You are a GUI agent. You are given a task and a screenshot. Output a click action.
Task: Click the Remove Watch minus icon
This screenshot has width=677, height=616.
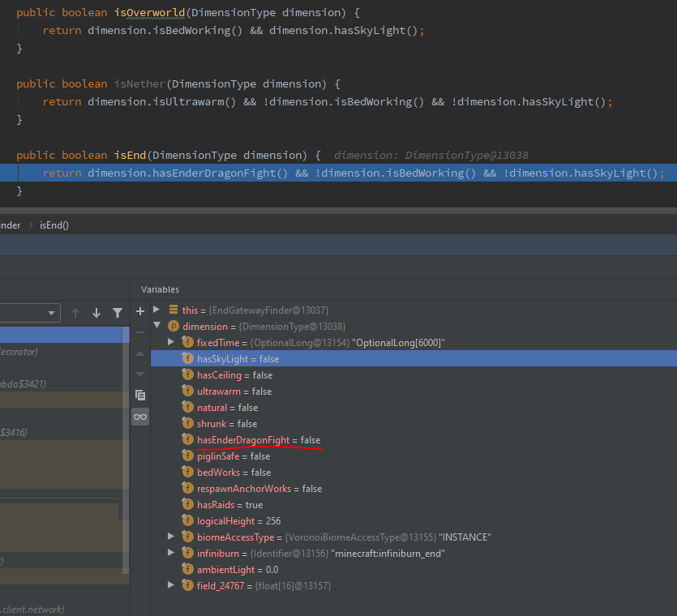coord(139,334)
